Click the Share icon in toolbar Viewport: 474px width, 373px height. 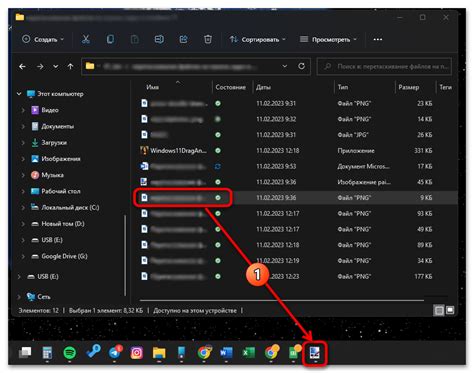[184, 39]
